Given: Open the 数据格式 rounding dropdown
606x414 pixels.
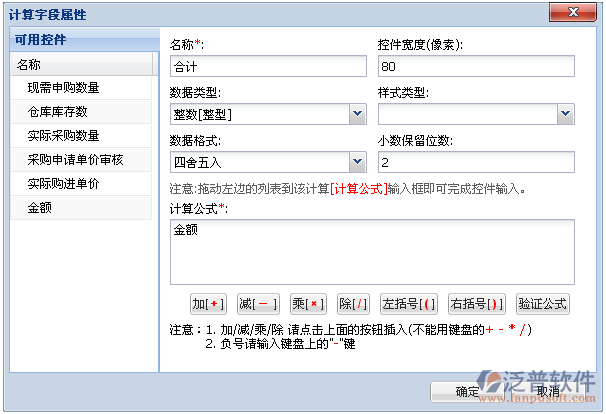Looking at the screenshot, I should 358,162.
